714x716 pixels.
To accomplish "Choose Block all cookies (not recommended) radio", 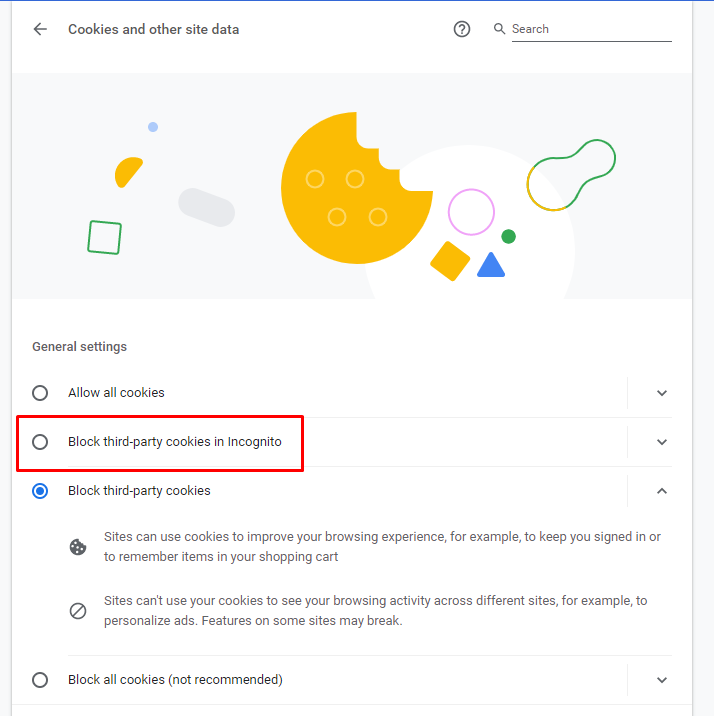I will 40,680.
